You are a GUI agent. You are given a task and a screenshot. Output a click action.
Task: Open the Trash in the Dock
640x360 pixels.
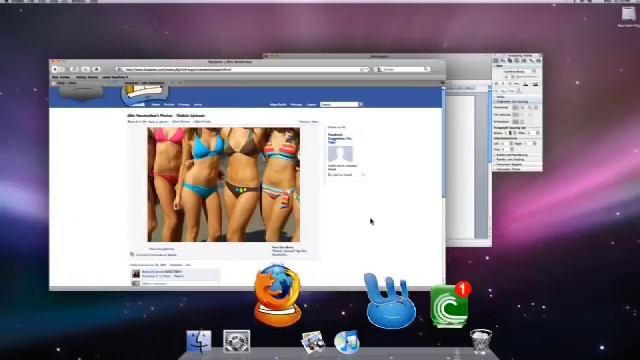click(x=481, y=341)
